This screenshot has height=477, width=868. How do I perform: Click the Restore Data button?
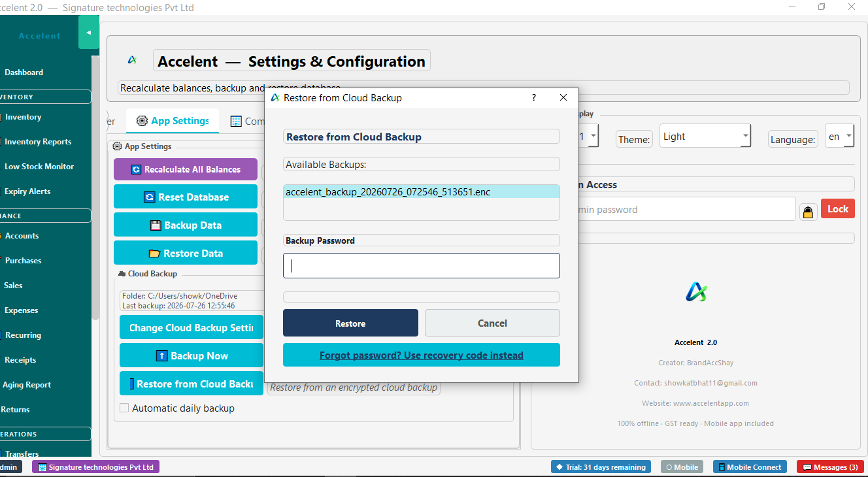point(186,253)
